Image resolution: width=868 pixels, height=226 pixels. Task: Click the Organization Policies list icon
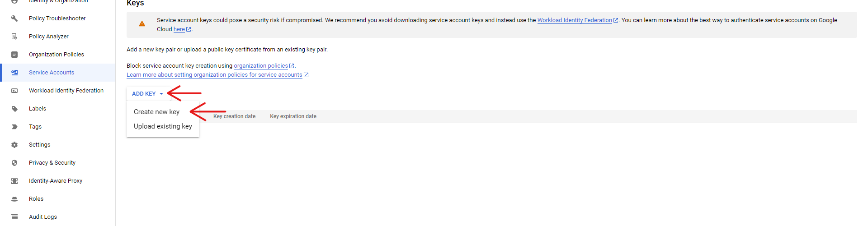click(x=14, y=55)
